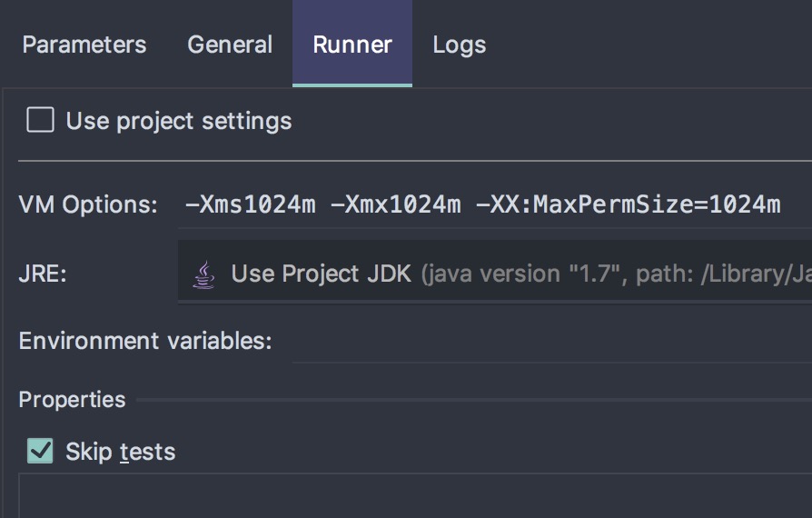Image resolution: width=812 pixels, height=518 pixels.
Task: Go to the Logs tab
Action: coord(459,45)
